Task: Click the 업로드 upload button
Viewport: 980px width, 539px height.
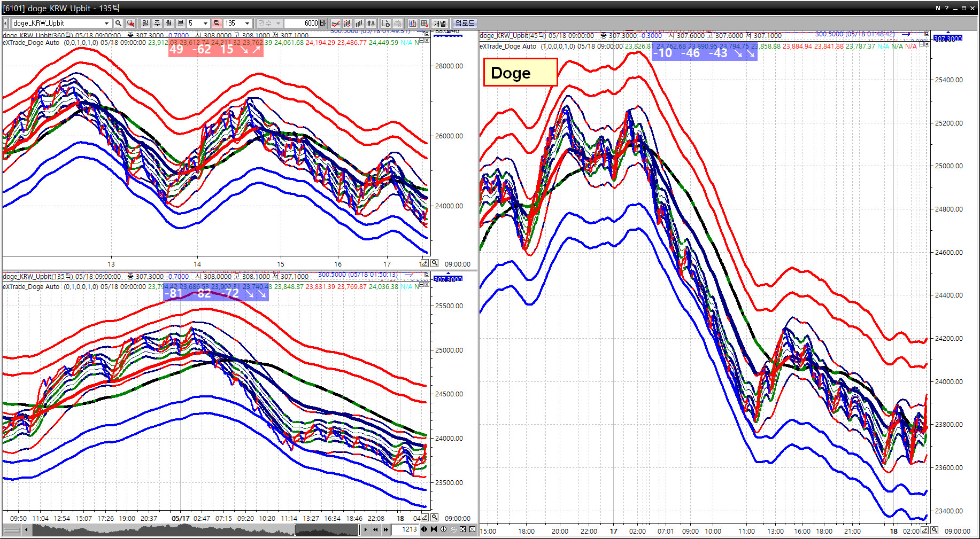Action: click(465, 23)
